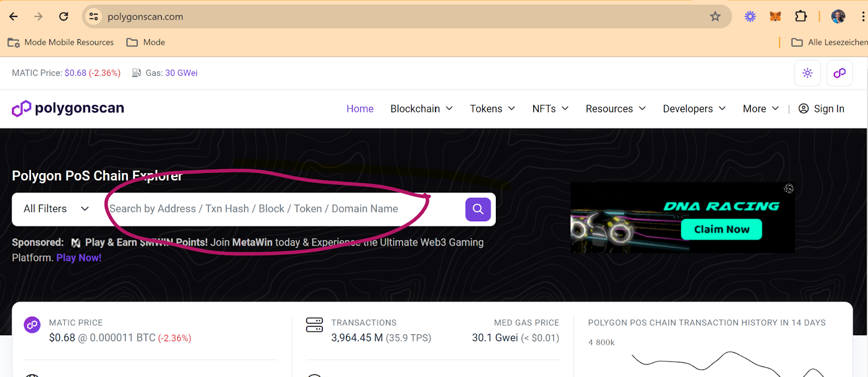The image size is (868, 377).
Task: Click the DNA Racing ad banner image
Action: 682,217
